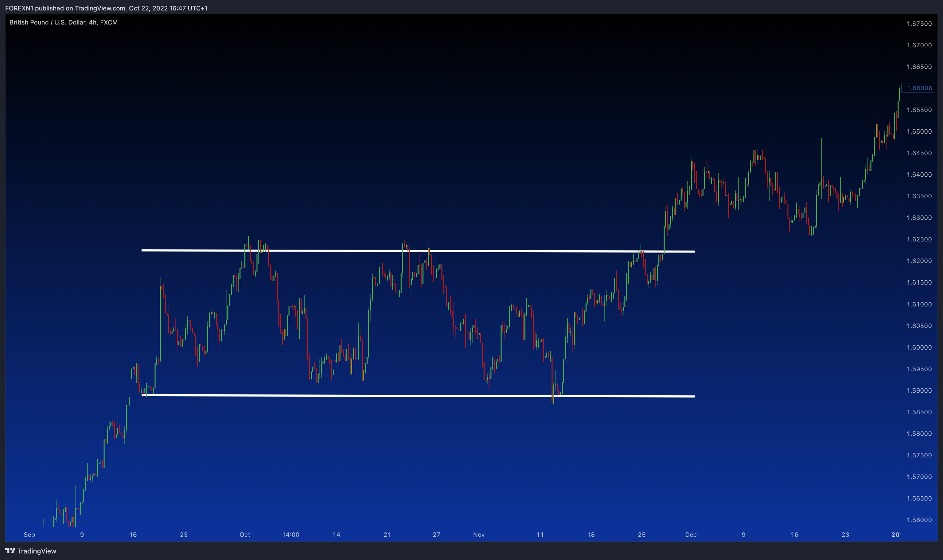Select the upper white resistance line
The width and height of the screenshot is (943, 560).
point(418,251)
